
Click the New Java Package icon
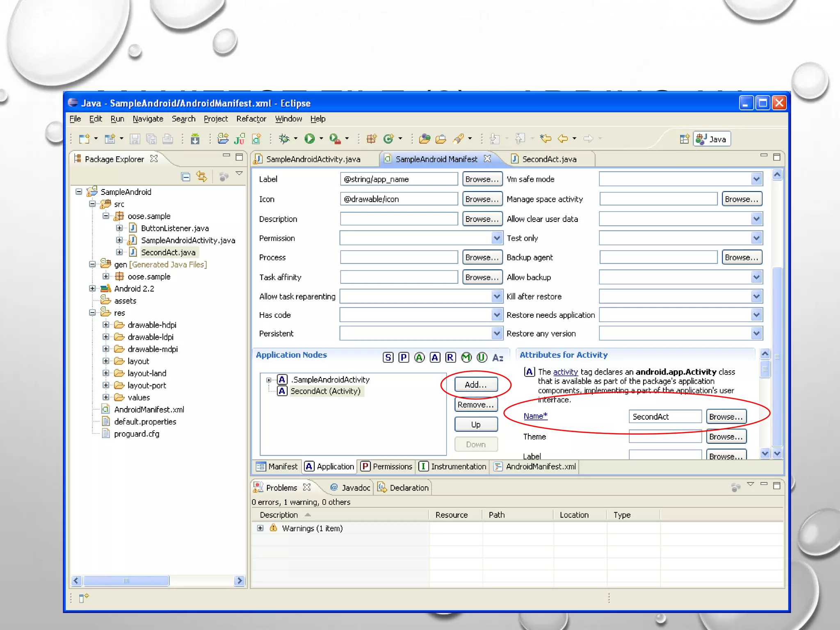click(x=372, y=139)
